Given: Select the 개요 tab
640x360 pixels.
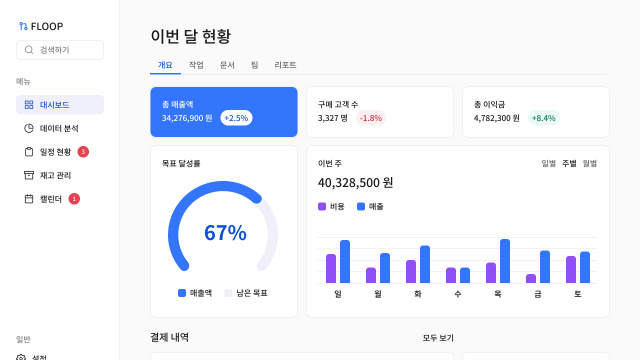Looking at the screenshot, I should click(165, 65).
